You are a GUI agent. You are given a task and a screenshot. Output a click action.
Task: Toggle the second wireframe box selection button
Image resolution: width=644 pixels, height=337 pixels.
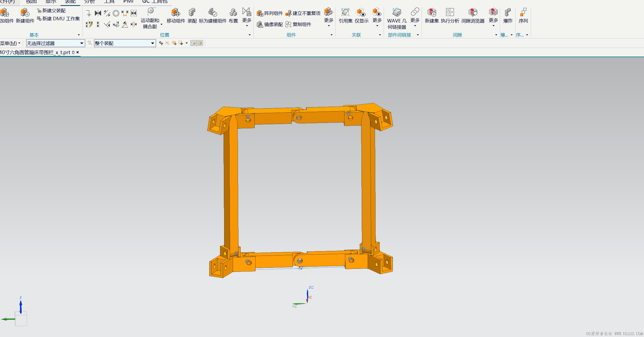point(200,43)
